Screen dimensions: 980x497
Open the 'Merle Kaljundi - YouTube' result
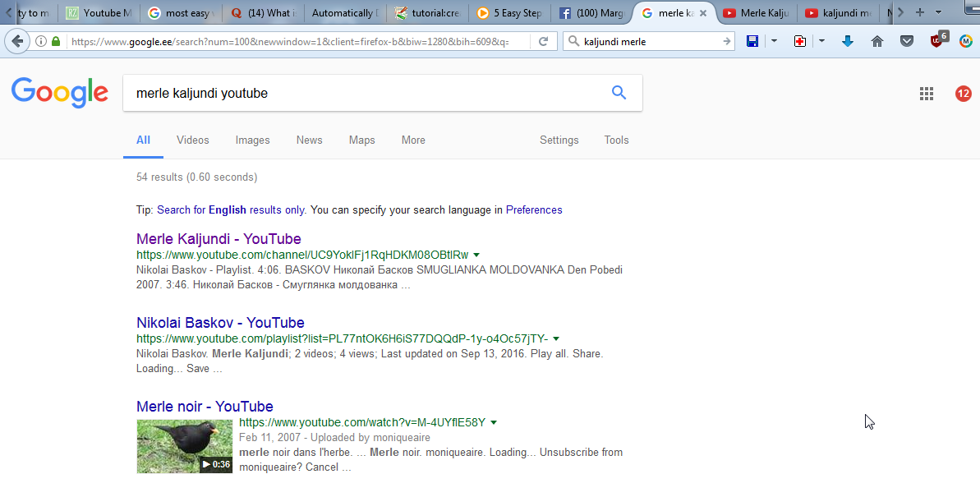[219, 239]
